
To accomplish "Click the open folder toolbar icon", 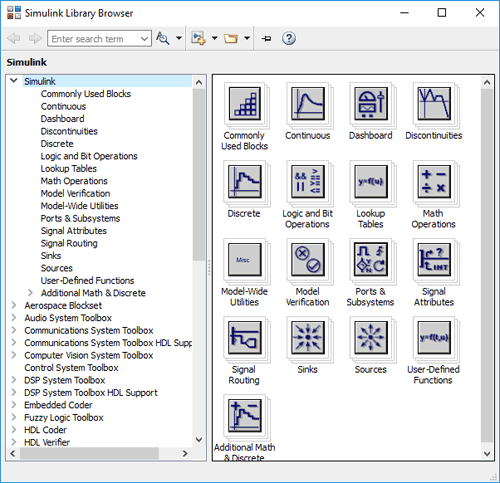I will coord(231,38).
